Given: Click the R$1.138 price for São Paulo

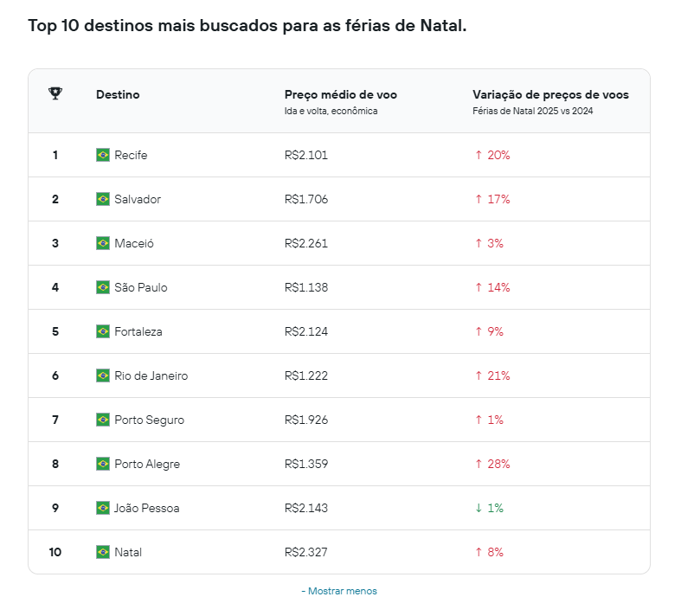Looking at the screenshot, I should click(305, 287).
